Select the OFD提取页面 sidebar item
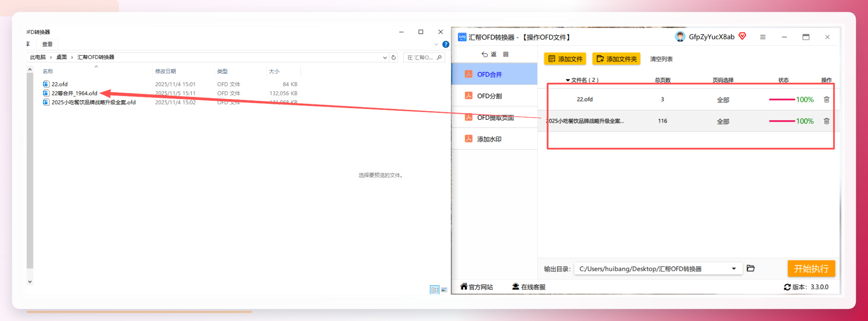 tap(495, 118)
